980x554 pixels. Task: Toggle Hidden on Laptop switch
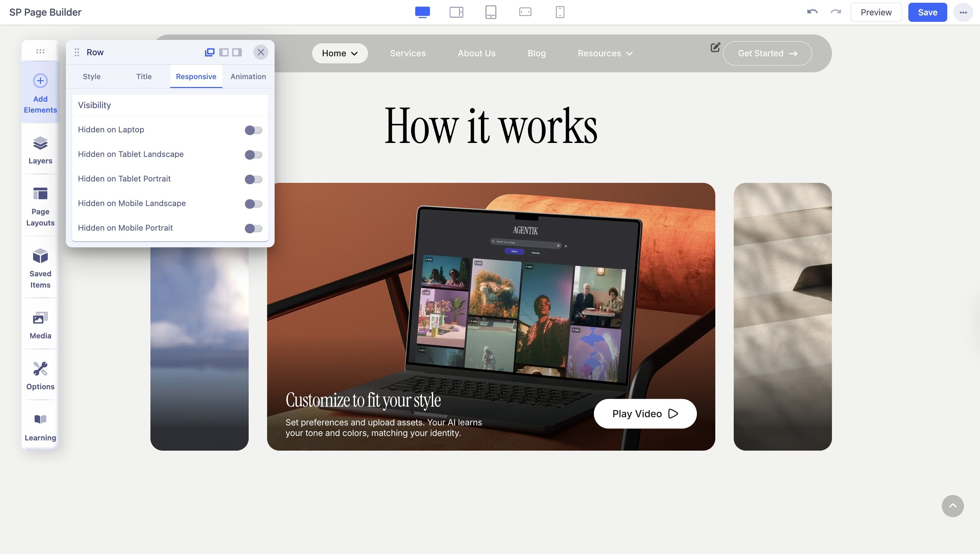[253, 130]
